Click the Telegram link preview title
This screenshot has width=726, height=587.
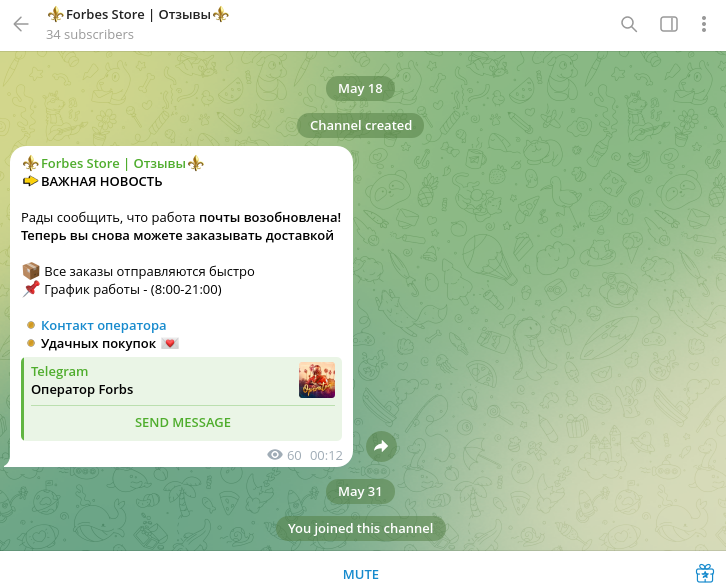[59, 371]
